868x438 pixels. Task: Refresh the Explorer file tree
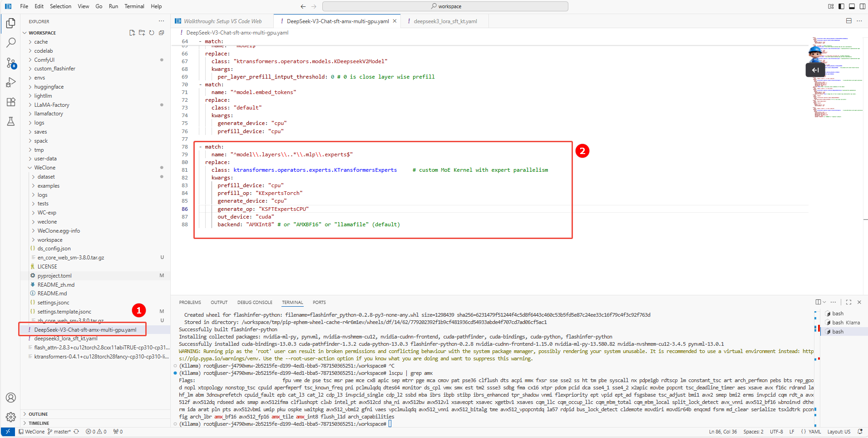pyautogui.click(x=152, y=33)
